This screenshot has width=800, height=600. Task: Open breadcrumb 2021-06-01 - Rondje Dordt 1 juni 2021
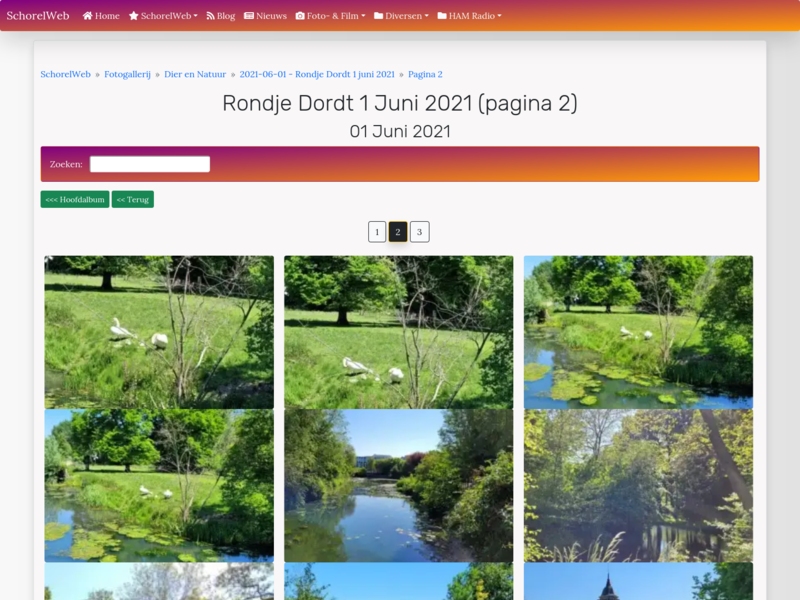click(x=317, y=74)
